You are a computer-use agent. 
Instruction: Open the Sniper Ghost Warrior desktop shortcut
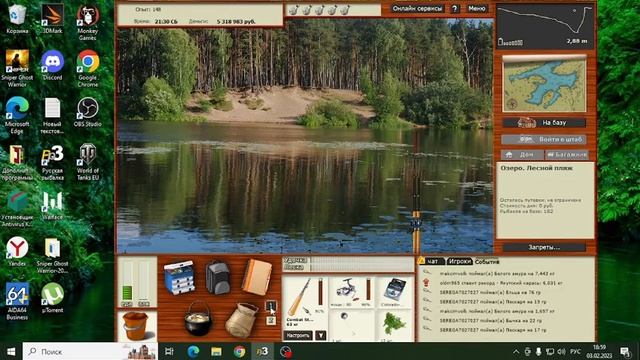point(17,69)
